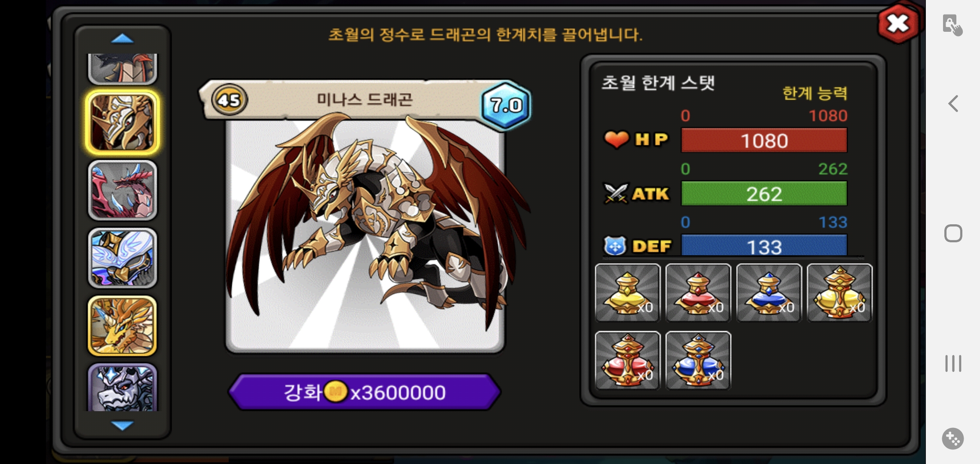The height and width of the screenshot is (464, 980).
Task: Click the red HP limit bar 1080
Action: click(764, 140)
